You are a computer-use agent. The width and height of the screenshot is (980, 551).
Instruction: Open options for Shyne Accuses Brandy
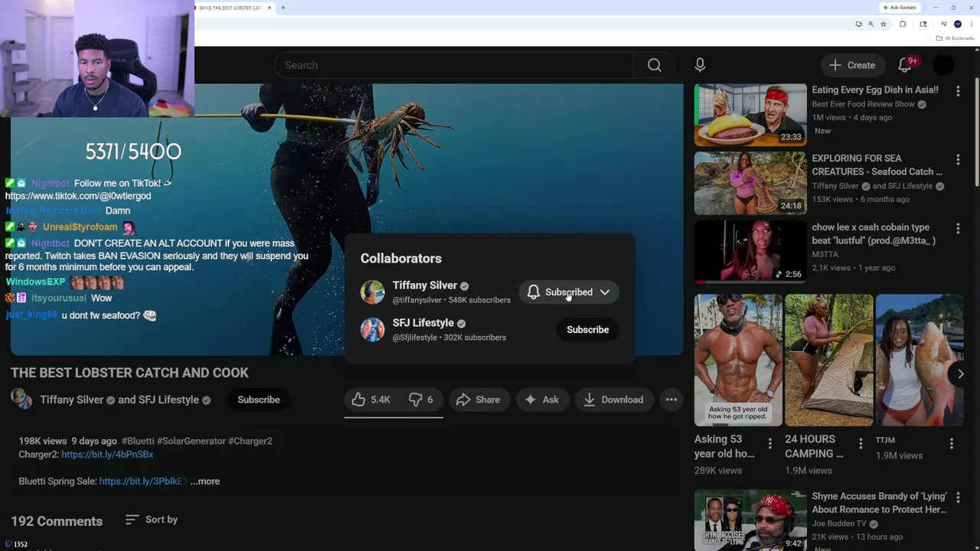pyautogui.click(x=958, y=497)
